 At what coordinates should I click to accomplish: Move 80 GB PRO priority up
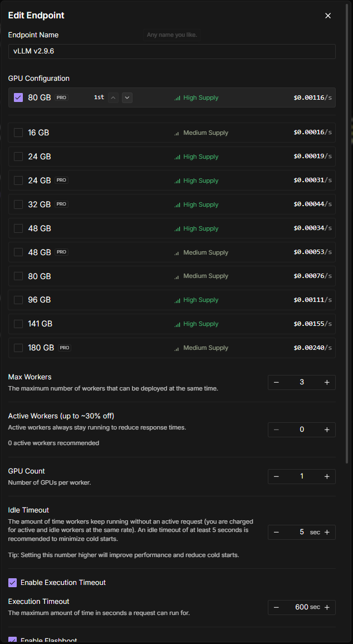pyautogui.click(x=114, y=97)
